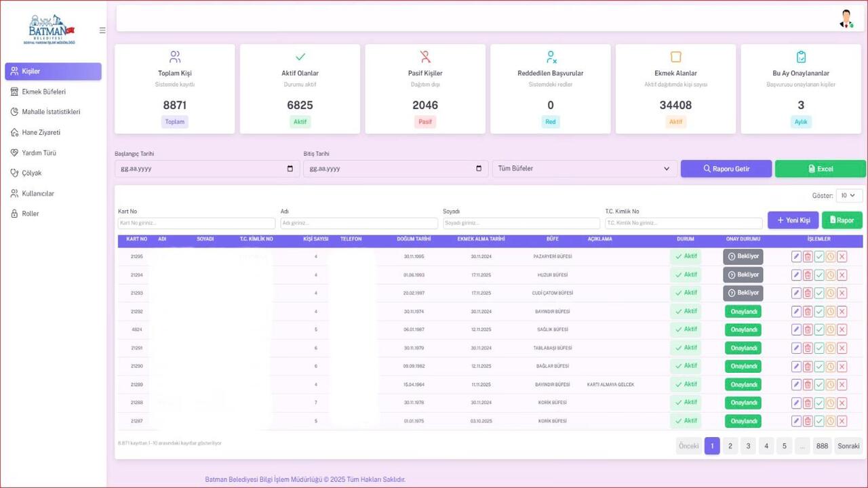Go to Mahalle İstatistikleri in the sidebar
Viewport: 868px width, 488px height.
click(x=51, y=112)
